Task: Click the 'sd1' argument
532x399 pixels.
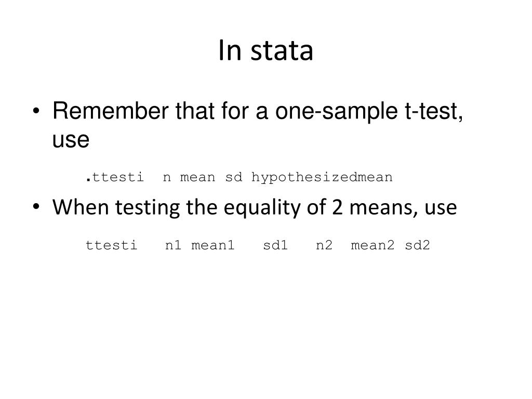Action: tap(275, 245)
